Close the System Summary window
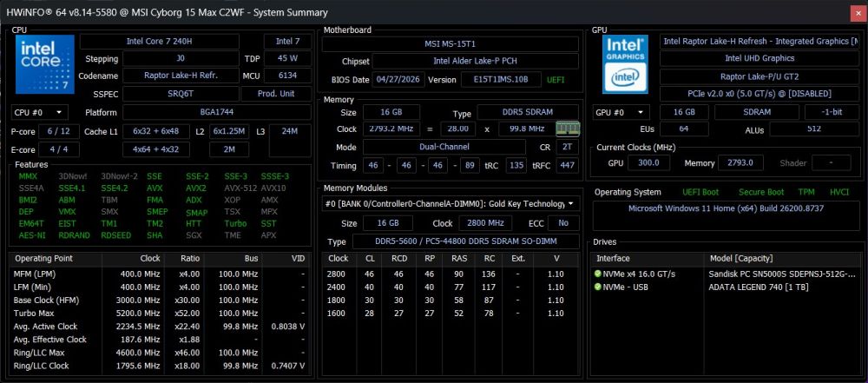This screenshot has width=868, height=383. [858, 12]
